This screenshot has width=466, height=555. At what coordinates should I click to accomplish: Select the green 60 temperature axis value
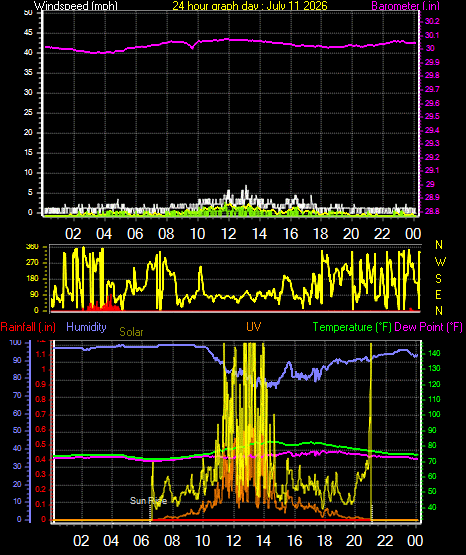432,476
